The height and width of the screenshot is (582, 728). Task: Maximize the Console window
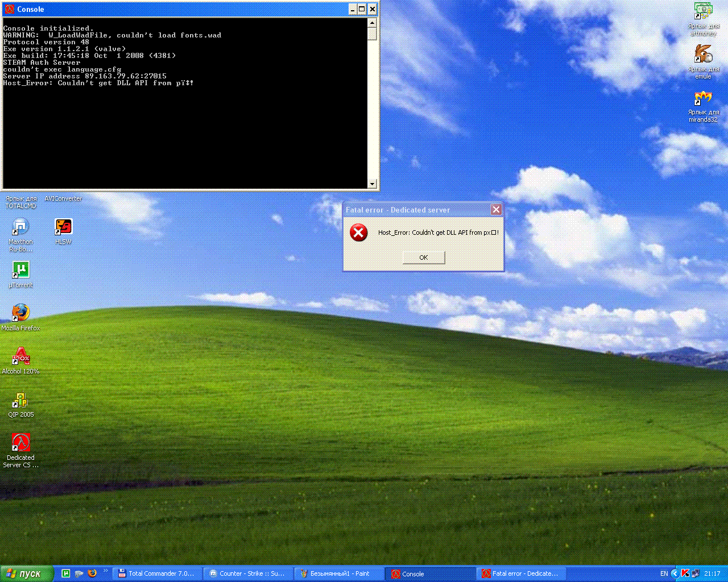[362, 9]
